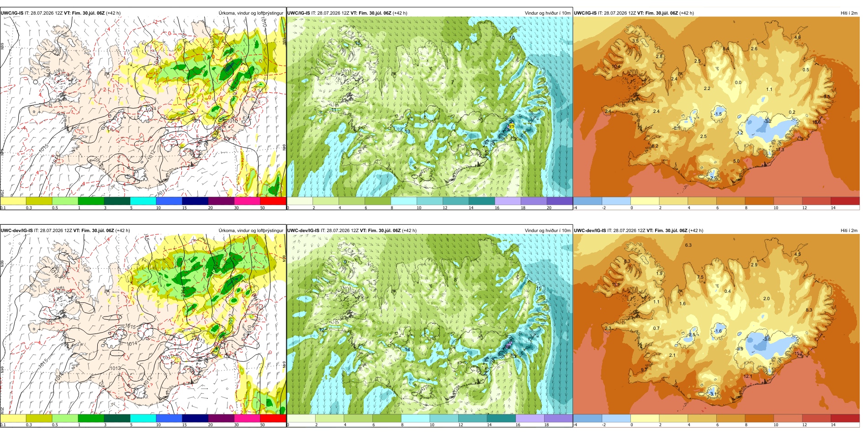This screenshot has height=434, width=868.
Task: Click the 6.3 offshore value on UWC-dev temperature map
Action: click(688, 245)
